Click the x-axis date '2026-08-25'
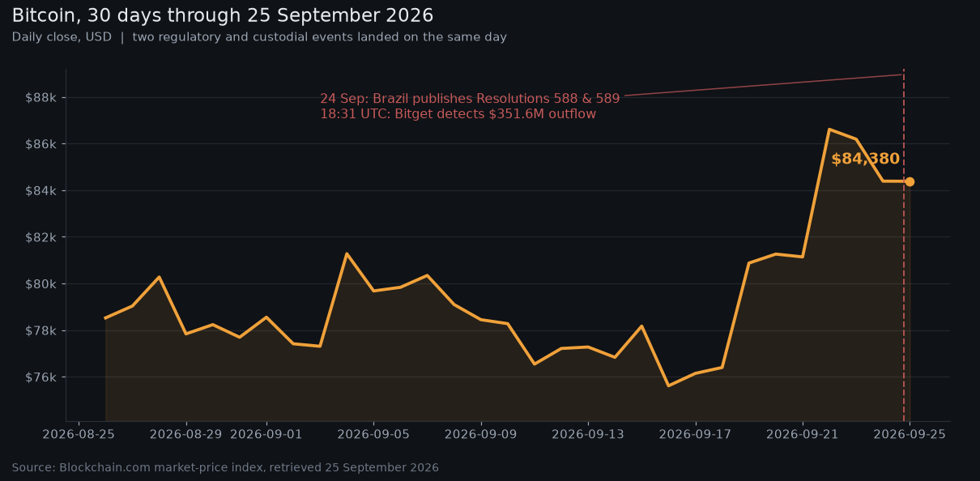Viewport: 980px width, 481px height. point(79,434)
